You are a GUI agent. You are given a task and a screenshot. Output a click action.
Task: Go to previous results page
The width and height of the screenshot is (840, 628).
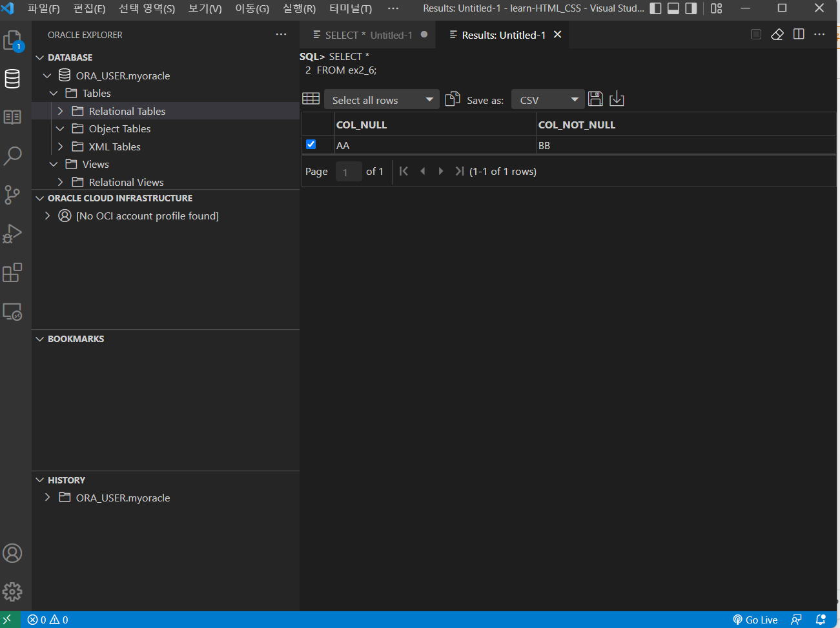coord(423,171)
